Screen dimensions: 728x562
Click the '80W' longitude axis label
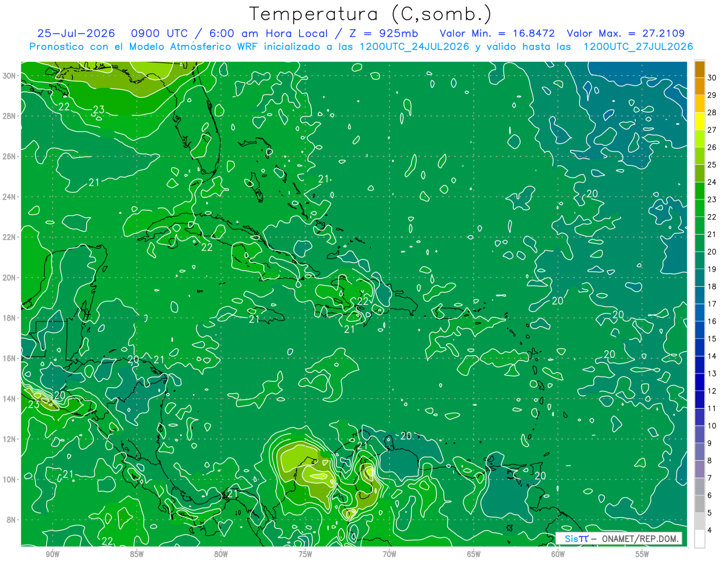221,554
